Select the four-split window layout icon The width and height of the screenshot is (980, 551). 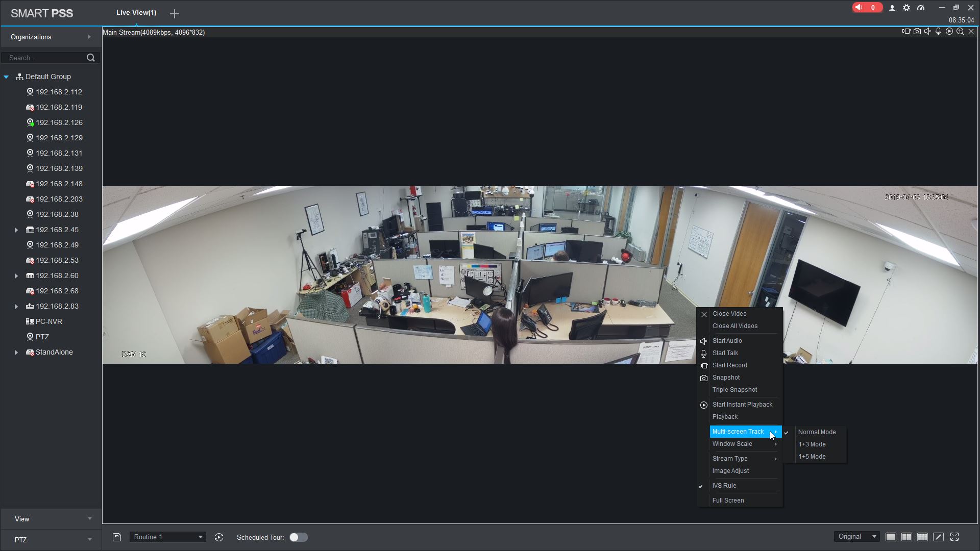[x=906, y=537]
